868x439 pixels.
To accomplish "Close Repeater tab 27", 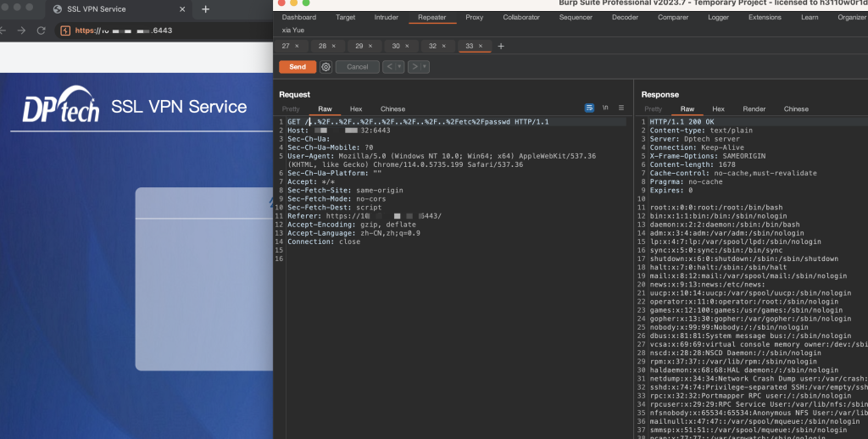I will coord(298,46).
